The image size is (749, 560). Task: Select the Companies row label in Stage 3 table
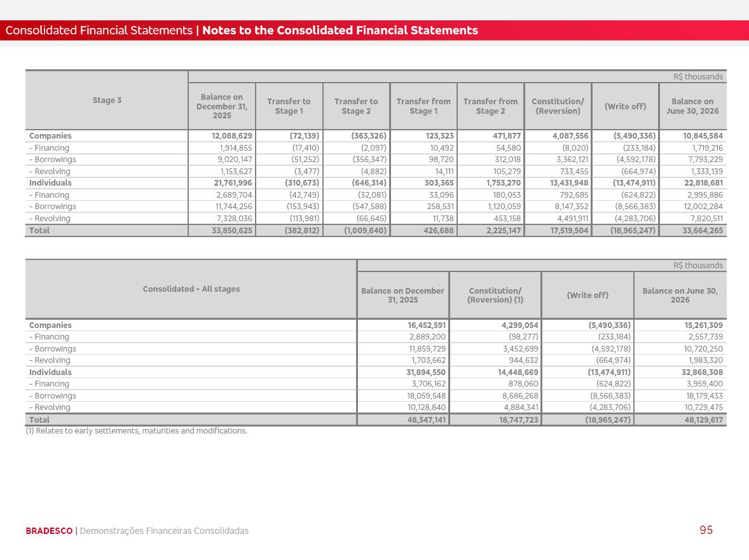[50, 135]
